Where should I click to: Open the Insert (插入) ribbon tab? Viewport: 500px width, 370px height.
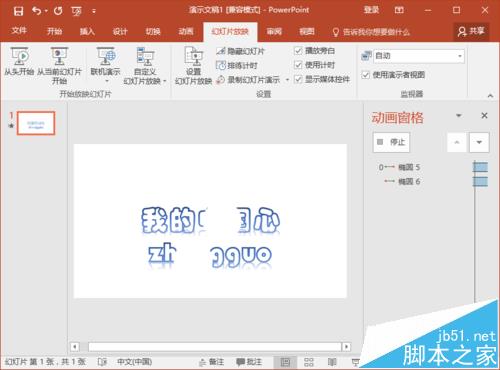(x=87, y=32)
